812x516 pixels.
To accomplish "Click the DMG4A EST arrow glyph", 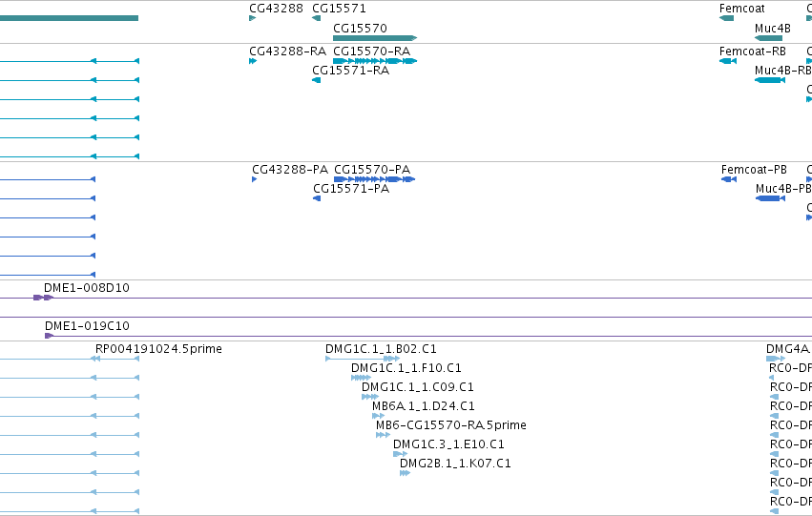I will tap(776, 359).
